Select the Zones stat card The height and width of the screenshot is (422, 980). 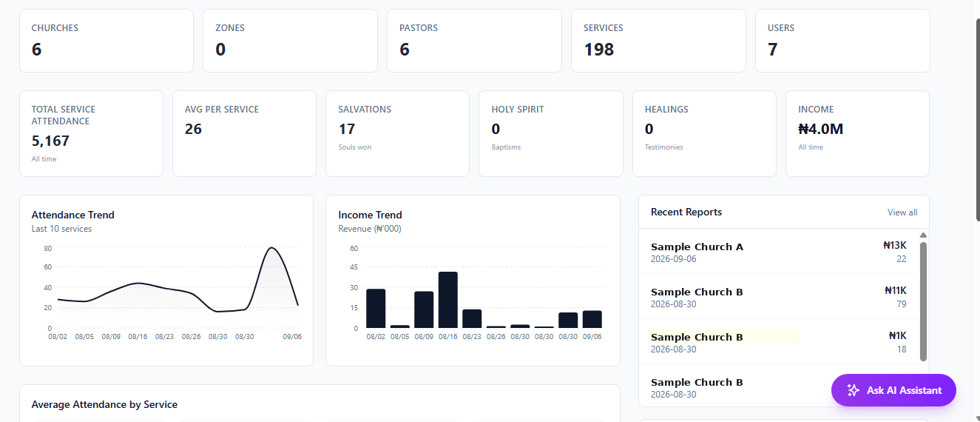pyautogui.click(x=290, y=41)
